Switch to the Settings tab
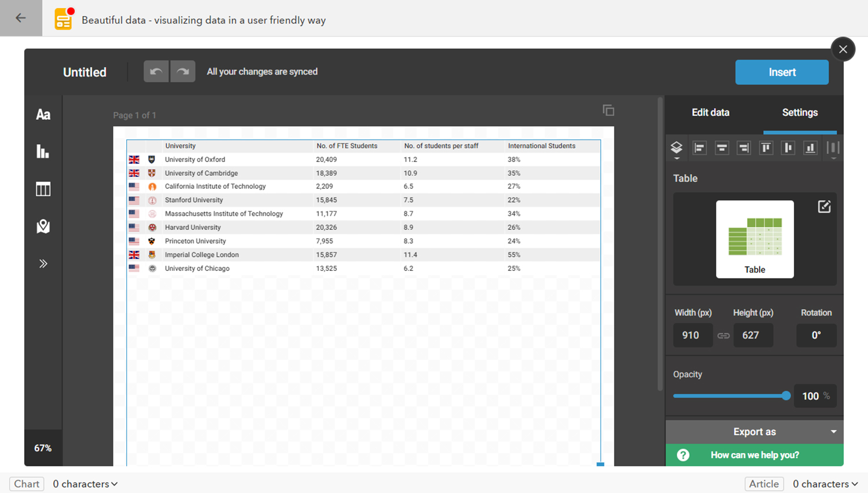Viewport: 868px width, 493px height. 800,112
